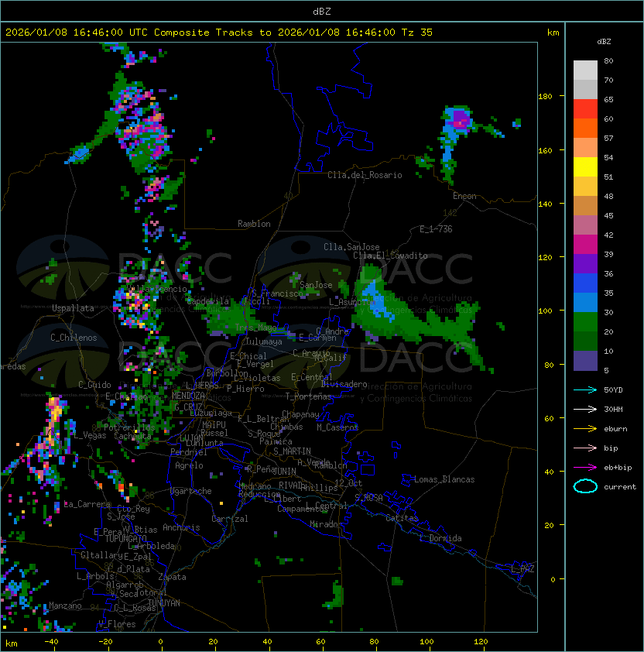644x652 pixels.
Task: Click the TUPUNGATO label
Action: [125, 538]
